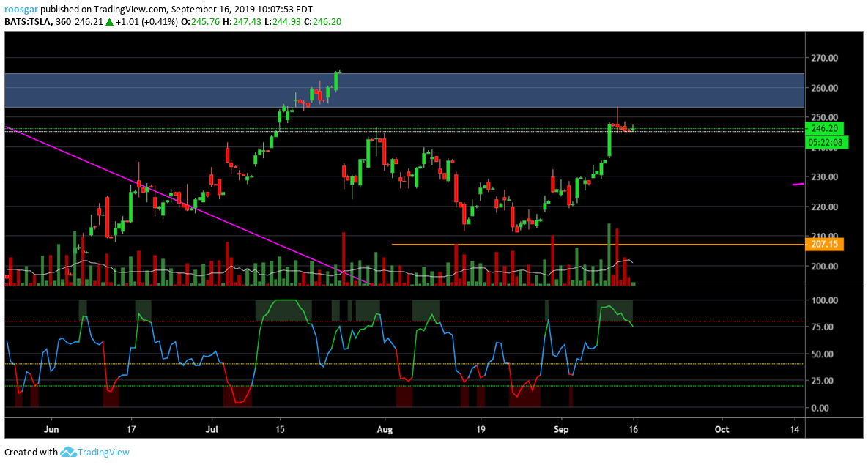Click the 05:22:08 bar countdown label
The width and height of the screenshot is (868, 465).
pyautogui.click(x=826, y=142)
